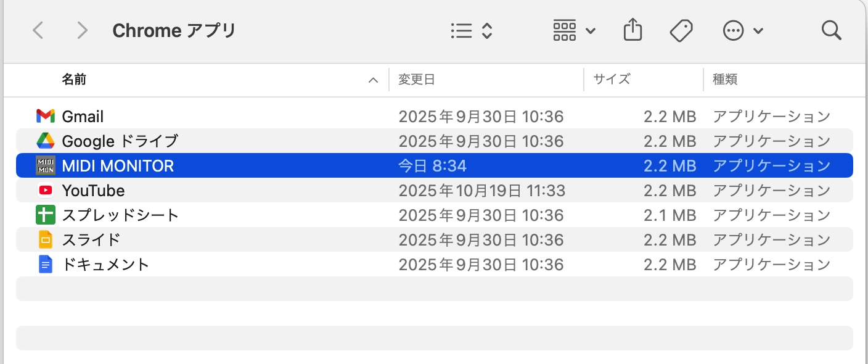Screen dimensions: 868x364
Task: Click the Gmail app icon
Action: 46,116
